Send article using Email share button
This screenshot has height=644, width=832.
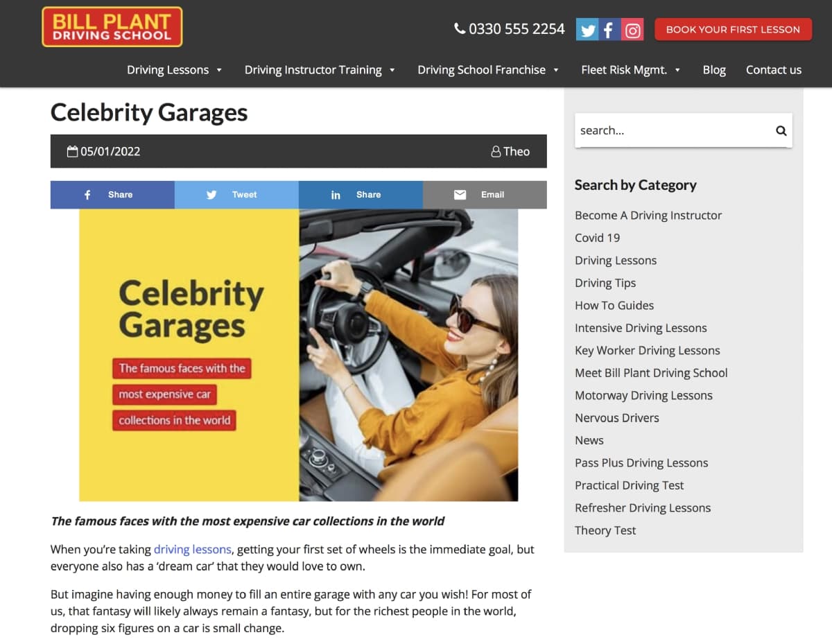coord(485,195)
